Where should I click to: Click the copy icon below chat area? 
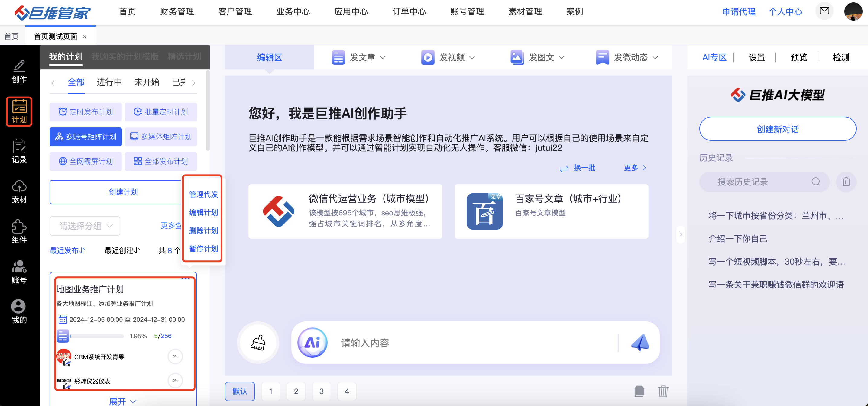pos(639,391)
